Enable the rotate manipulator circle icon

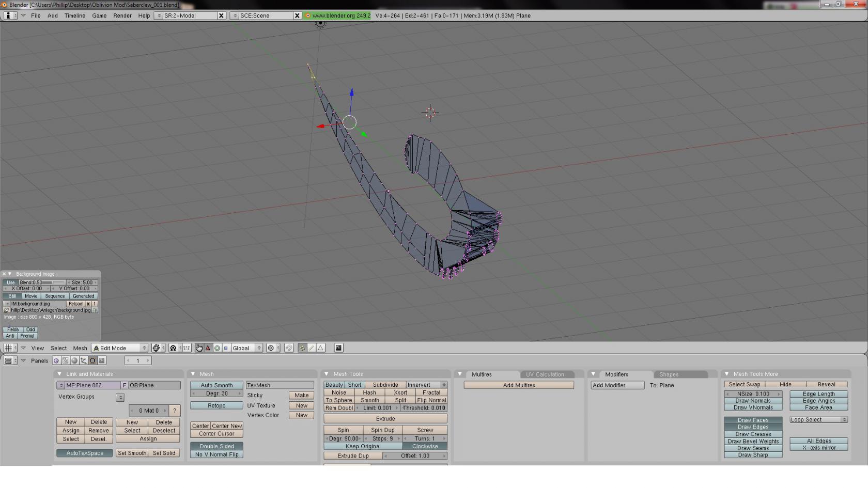tap(217, 348)
